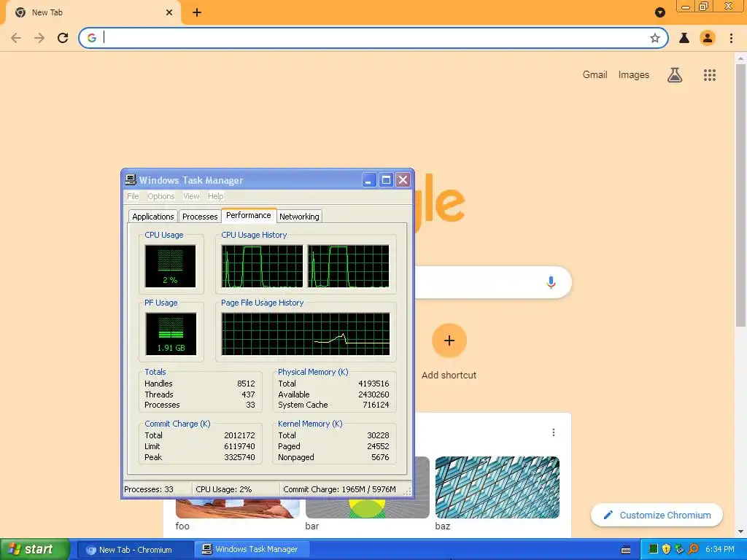Click Customize Chromium button

click(x=657, y=516)
